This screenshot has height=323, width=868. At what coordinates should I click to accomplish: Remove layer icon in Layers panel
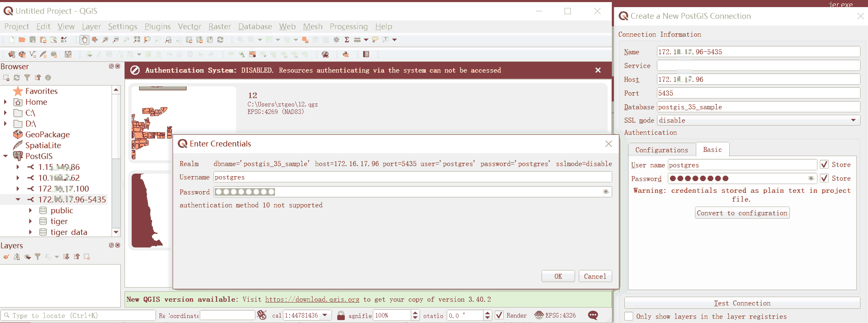tap(87, 257)
